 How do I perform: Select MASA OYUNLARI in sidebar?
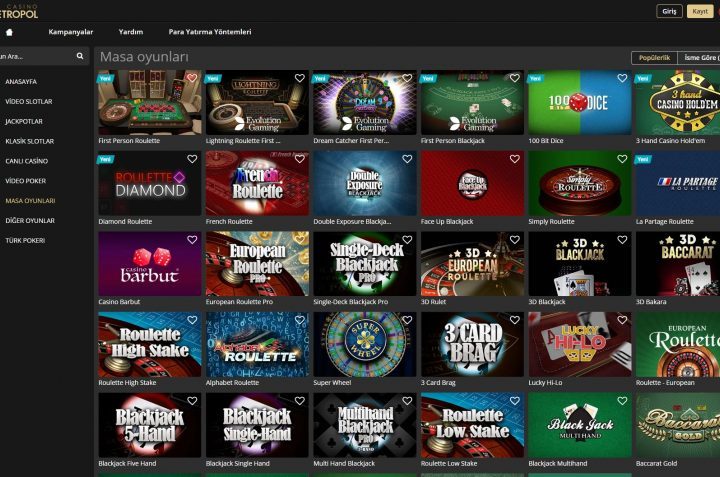tap(30, 201)
